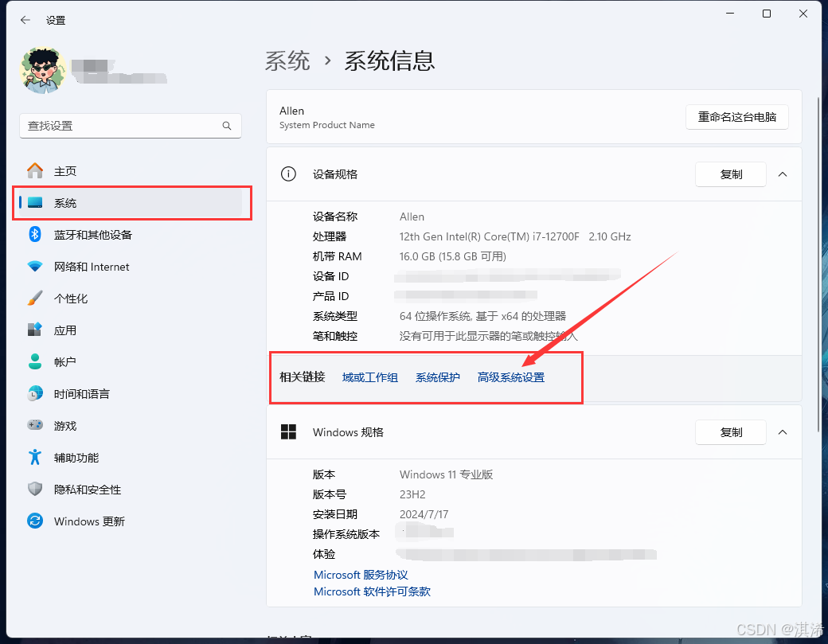This screenshot has height=644, width=828.
Task: Click the user avatar picture
Action: [x=43, y=71]
